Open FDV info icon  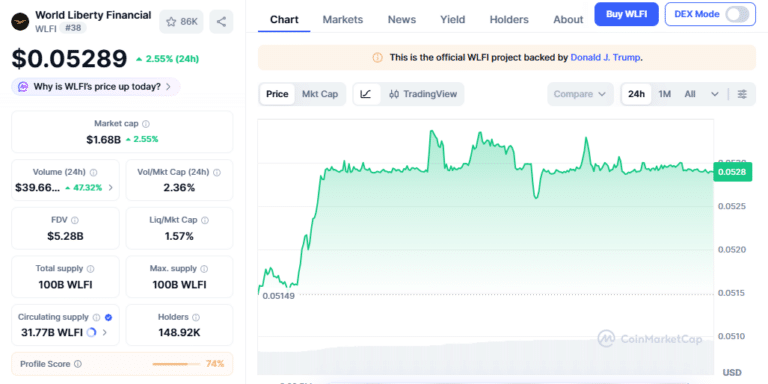point(75,220)
